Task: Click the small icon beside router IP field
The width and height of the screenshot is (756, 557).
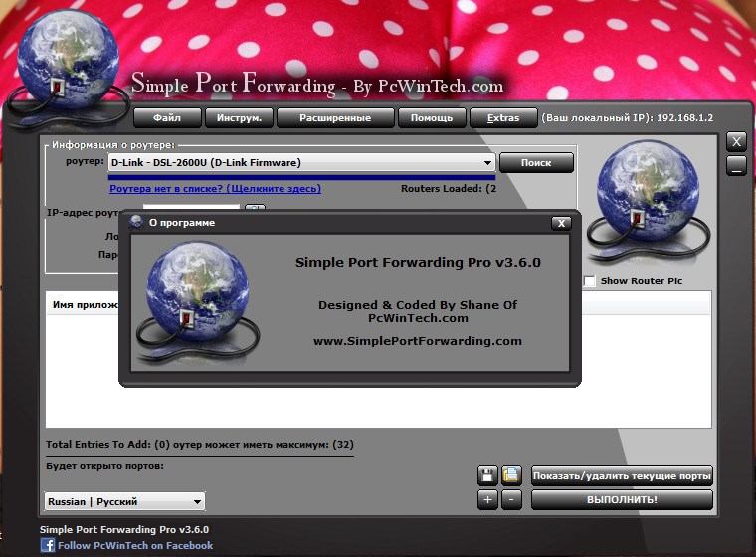Action: (x=254, y=210)
